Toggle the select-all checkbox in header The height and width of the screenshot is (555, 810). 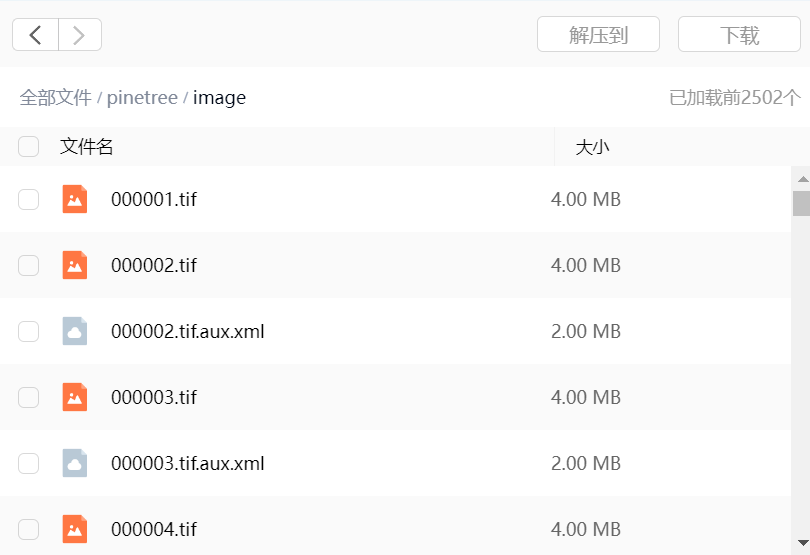29,147
